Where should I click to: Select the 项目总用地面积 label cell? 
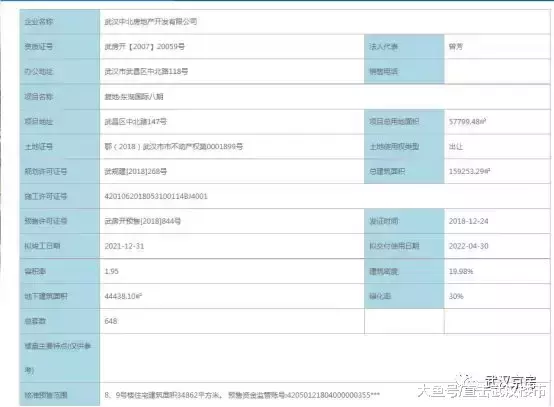[x=404, y=122]
